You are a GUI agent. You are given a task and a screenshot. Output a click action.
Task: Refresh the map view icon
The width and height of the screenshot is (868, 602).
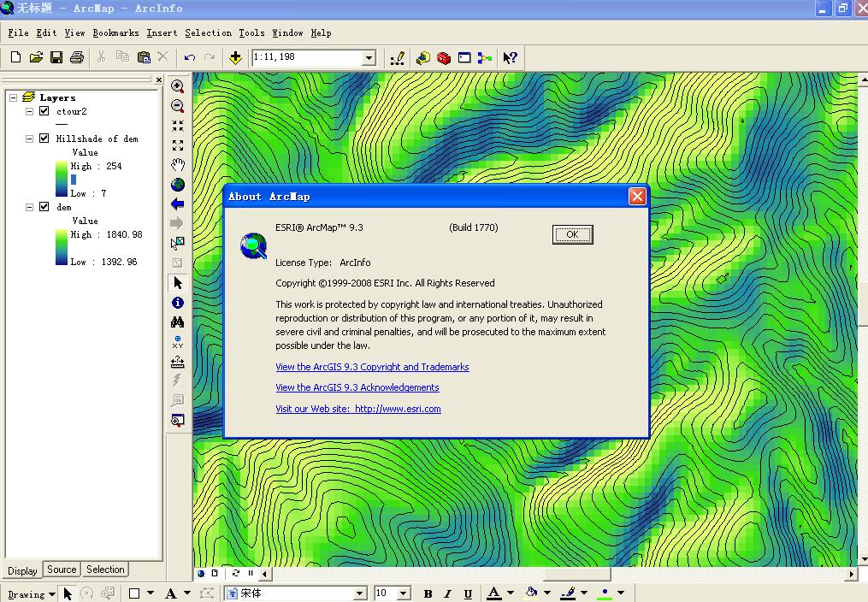click(x=236, y=573)
